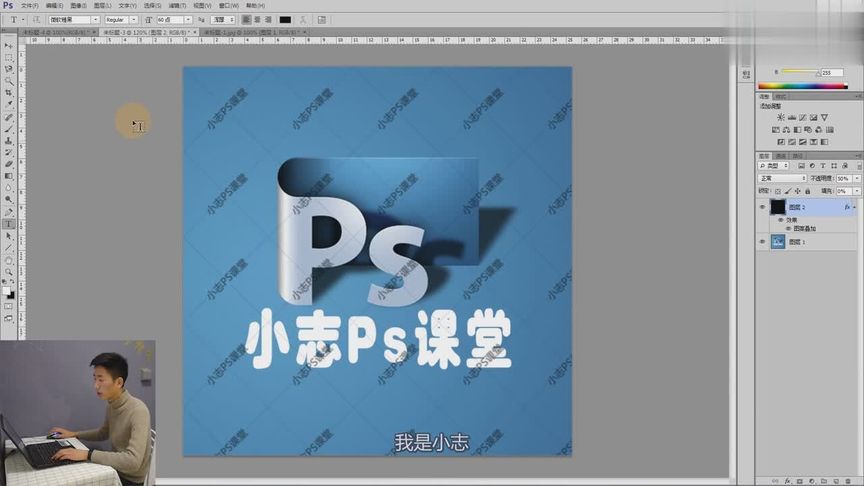
Task: Select the Lasso tool
Action: tap(8, 69)
